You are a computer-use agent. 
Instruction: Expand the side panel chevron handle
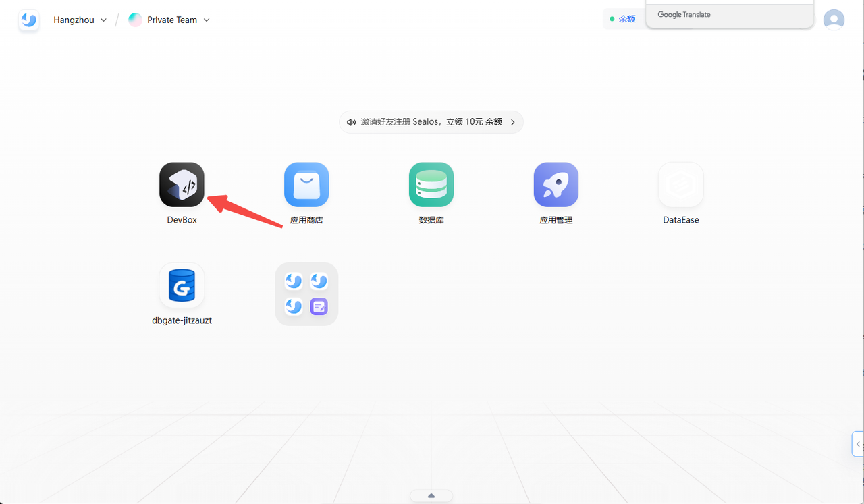point(858,444)
